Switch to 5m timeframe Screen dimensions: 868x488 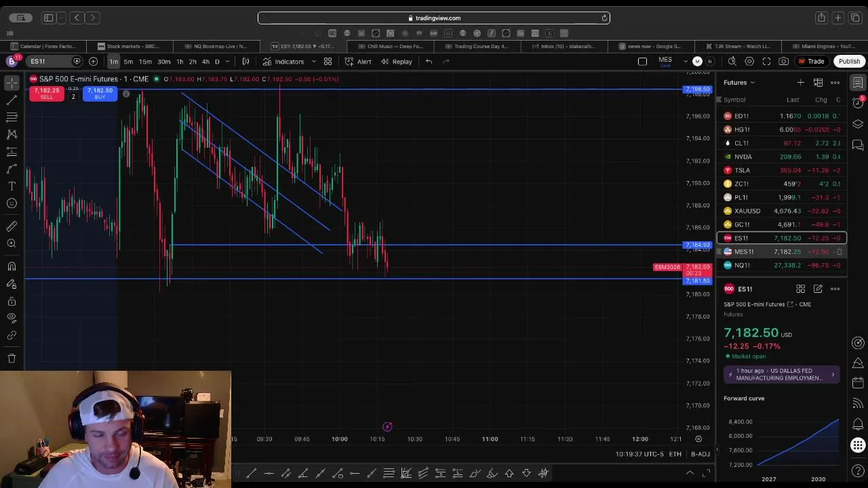(128, 62)
